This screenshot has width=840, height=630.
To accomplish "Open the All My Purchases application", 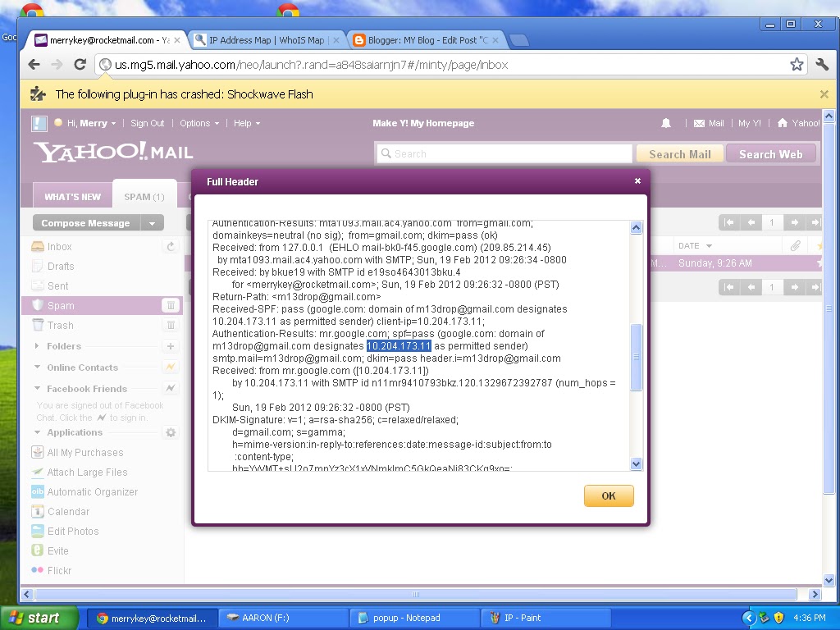I will click(85, 453).
